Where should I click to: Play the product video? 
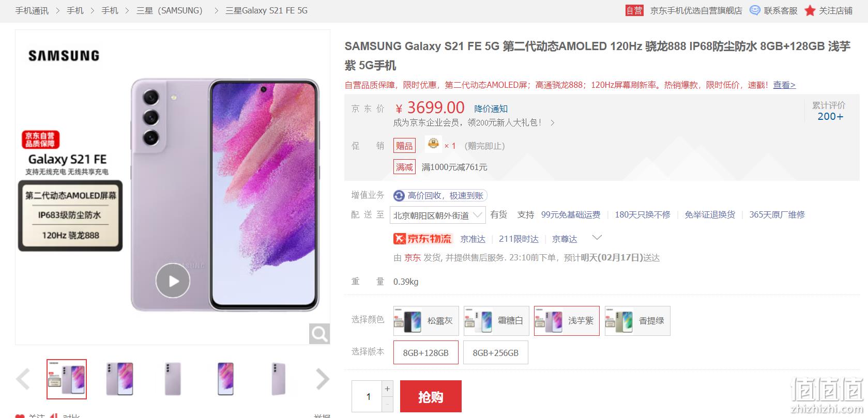click(173, 281)
